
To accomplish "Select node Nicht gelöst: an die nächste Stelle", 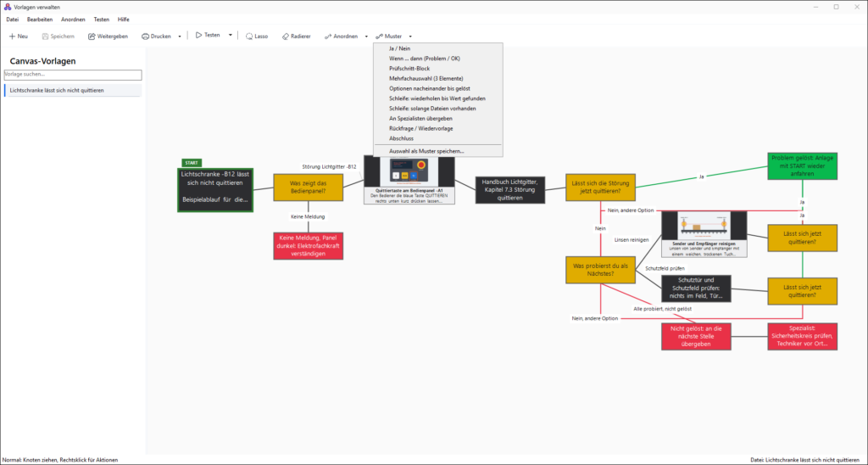I will click(697, 336).
